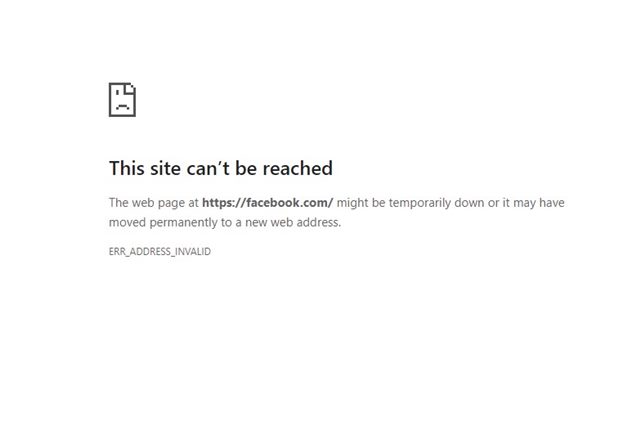Screen dimensions: 640x429
Task: Click the word "be" in the heading
Action: click(246, 168)
